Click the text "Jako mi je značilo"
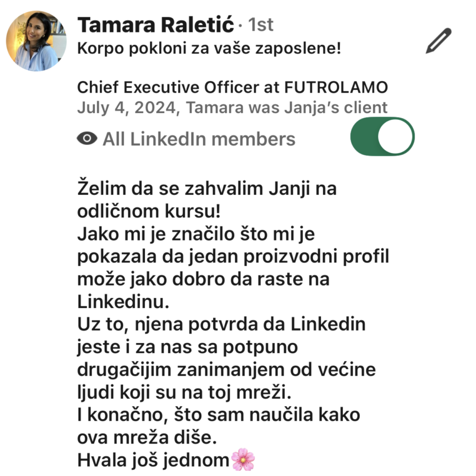Viewport: 476px width, 476px height. [156, 234]
